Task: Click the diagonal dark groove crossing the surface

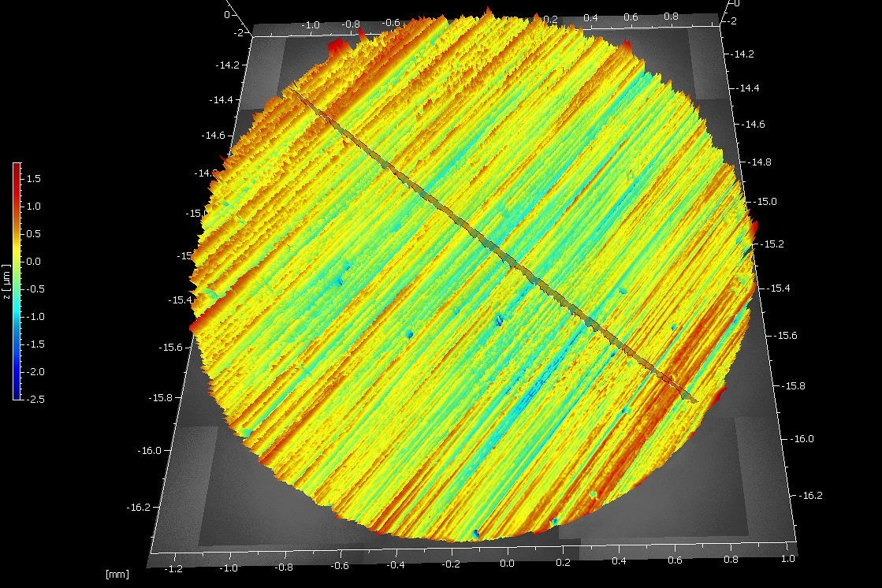Action: tap(489, 243)
